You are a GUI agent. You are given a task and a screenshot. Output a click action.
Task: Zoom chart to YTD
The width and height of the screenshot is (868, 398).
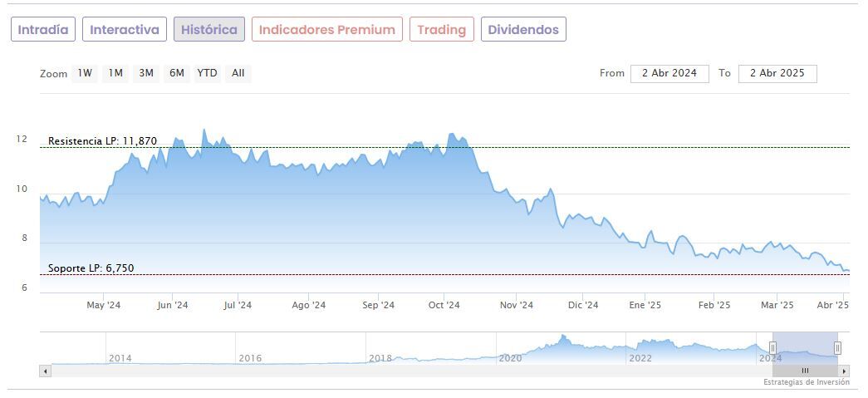(207, 73)
